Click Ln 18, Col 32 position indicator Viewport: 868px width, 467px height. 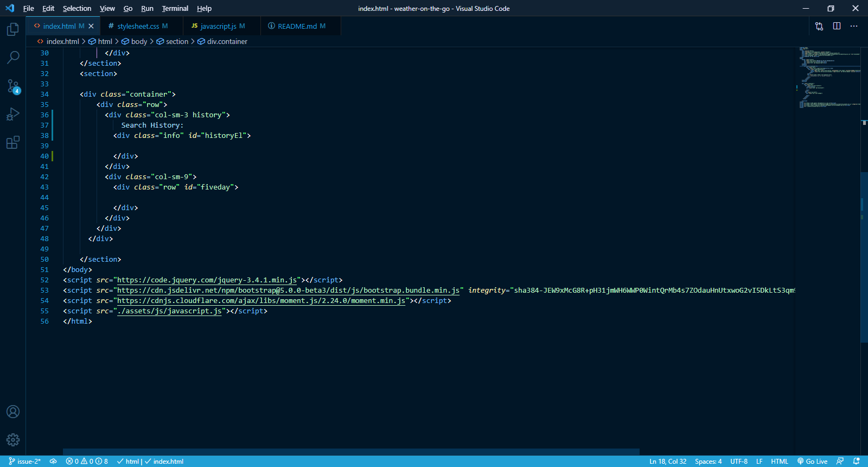(x=668, y=461)
